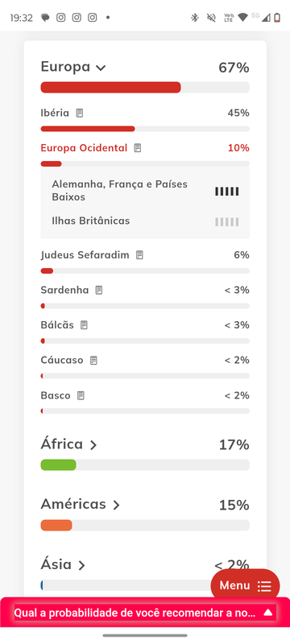290x644 pixels.
Task: Tap the Sardenha info document icon
Action: click(x=98, y=290)
